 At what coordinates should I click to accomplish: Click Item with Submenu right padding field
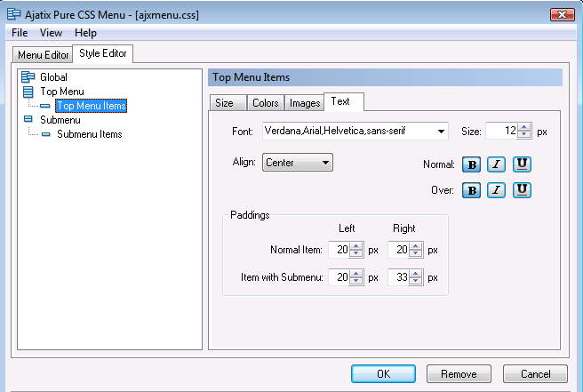pyautogui.click(x=398, y=277)
